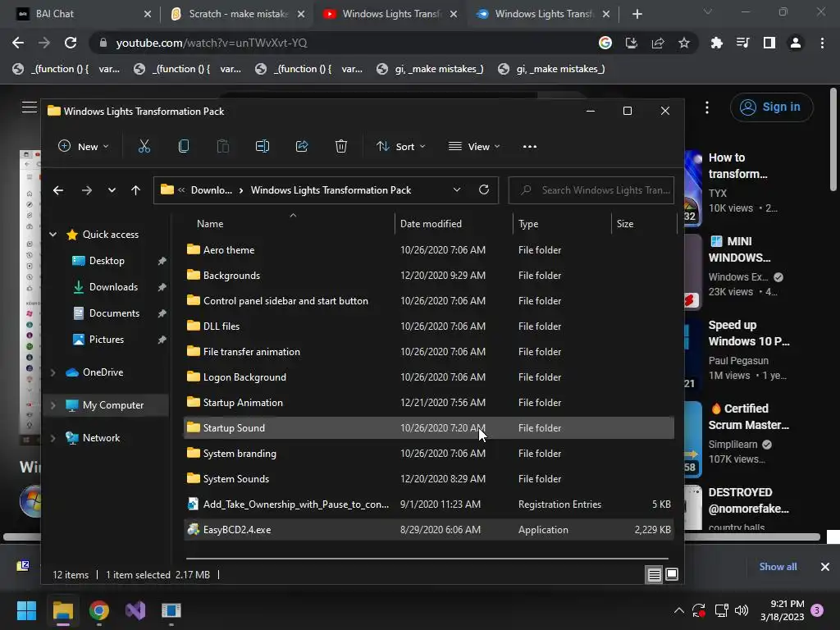Switch to large thumbnails view icon in status bar
The image size is (840, 630).
[x=672, y=575]
